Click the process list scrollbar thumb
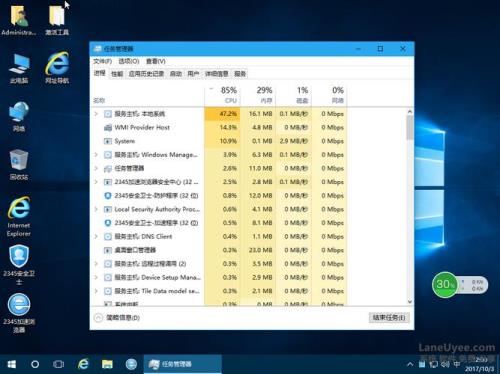Image resolution: width=500 pixels, height=374 pixels. [x=410, y=128]
